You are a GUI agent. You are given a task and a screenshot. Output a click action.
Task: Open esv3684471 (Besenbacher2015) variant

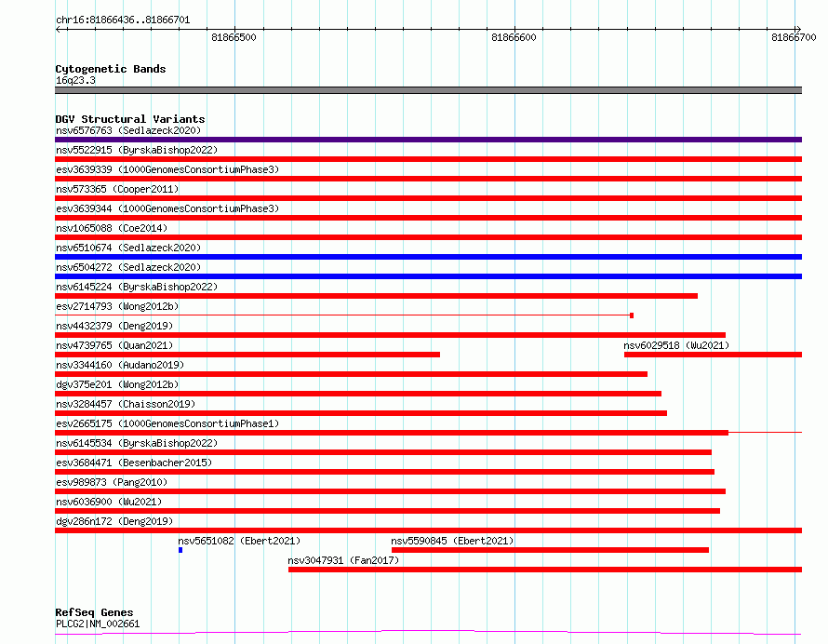[134, 463]
